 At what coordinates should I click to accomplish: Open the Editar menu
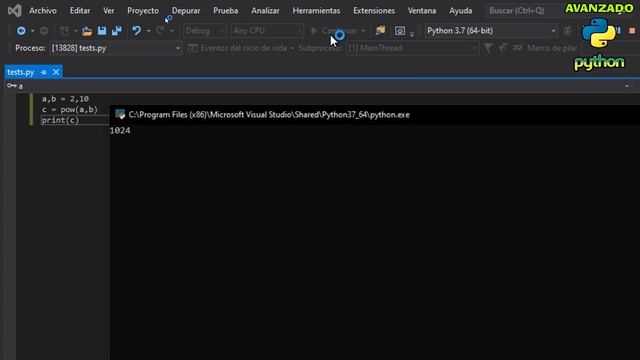[80, 11]
